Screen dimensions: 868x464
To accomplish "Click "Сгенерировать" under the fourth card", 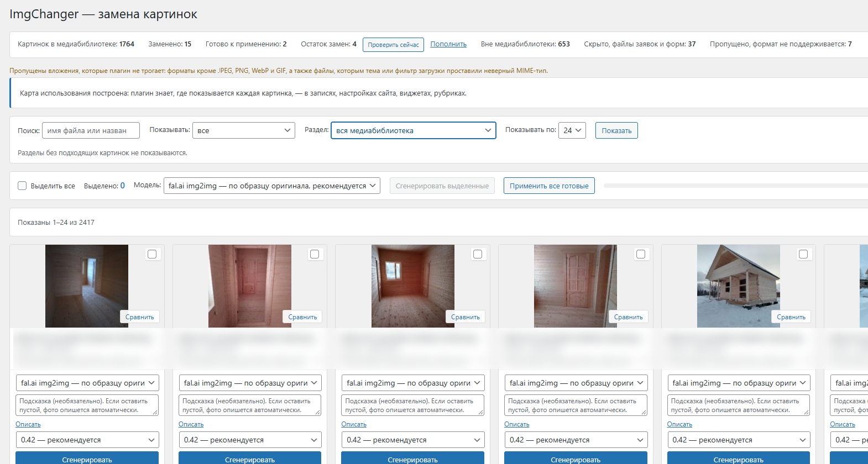I will click(x=576, y=458).
